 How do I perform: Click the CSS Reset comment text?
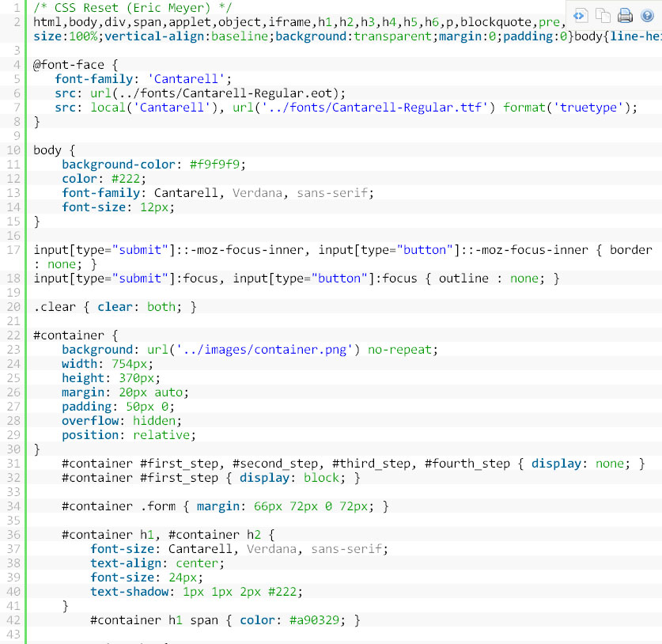click(133, 8)
